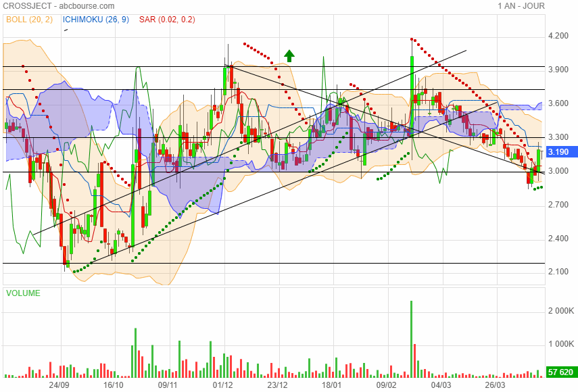Click the 16/10 date label

pyautogui.click(x=113, y=385)
